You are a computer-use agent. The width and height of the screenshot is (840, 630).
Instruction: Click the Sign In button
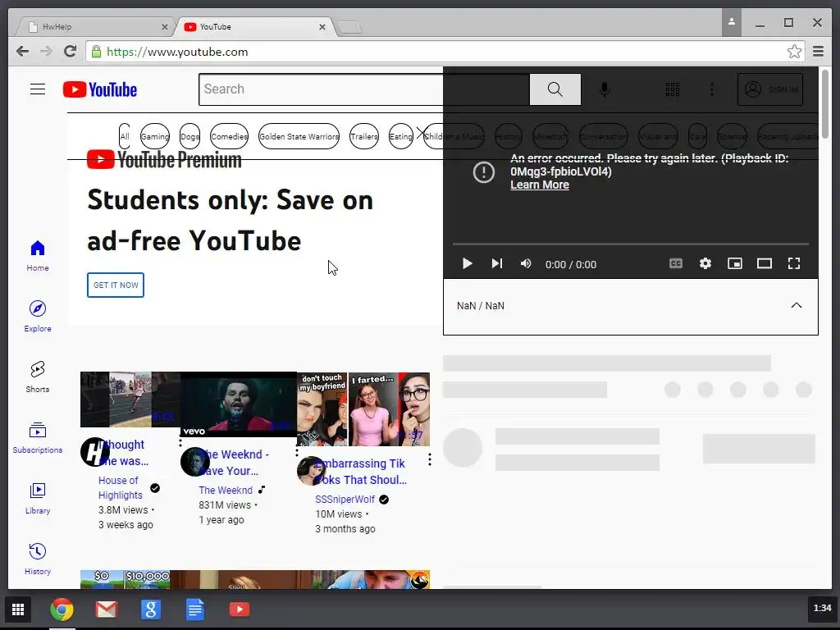pos(769,89)
